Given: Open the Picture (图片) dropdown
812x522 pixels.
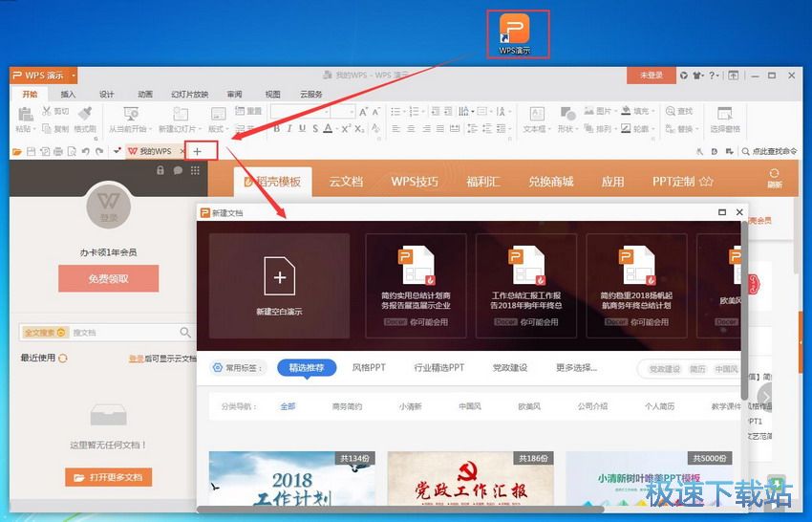Looking at the screenshot, I should click(600, 111).
